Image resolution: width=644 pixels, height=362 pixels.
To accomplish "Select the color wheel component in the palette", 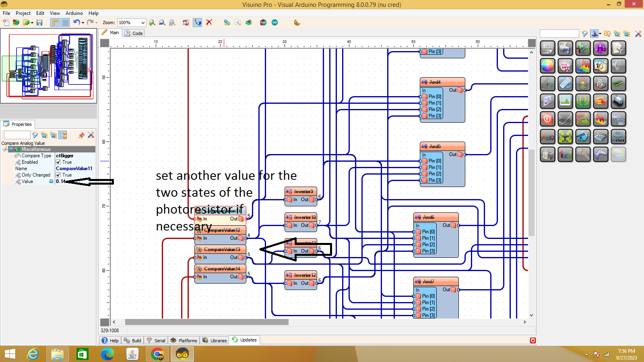I will click(547, 66).
